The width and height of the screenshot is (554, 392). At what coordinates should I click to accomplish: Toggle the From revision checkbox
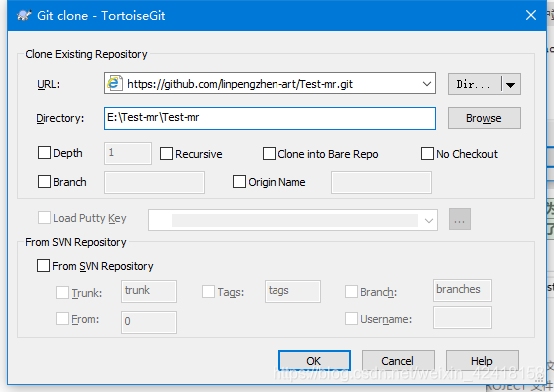pyautogui.click(x=62, y=319)
